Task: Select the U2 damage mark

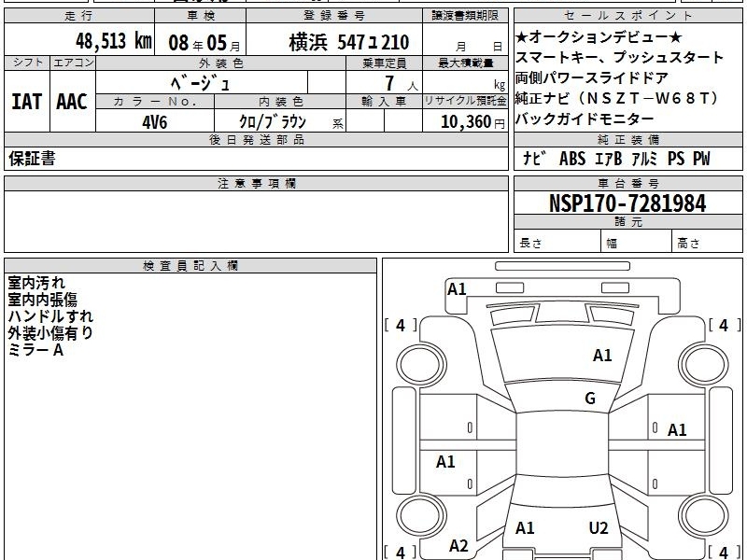Action: (599, 527)
